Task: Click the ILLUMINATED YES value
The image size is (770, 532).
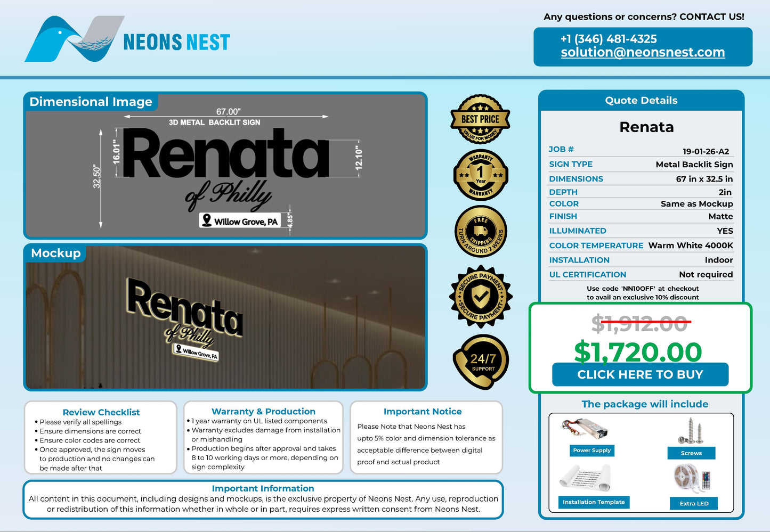Action: click(725, 231)
